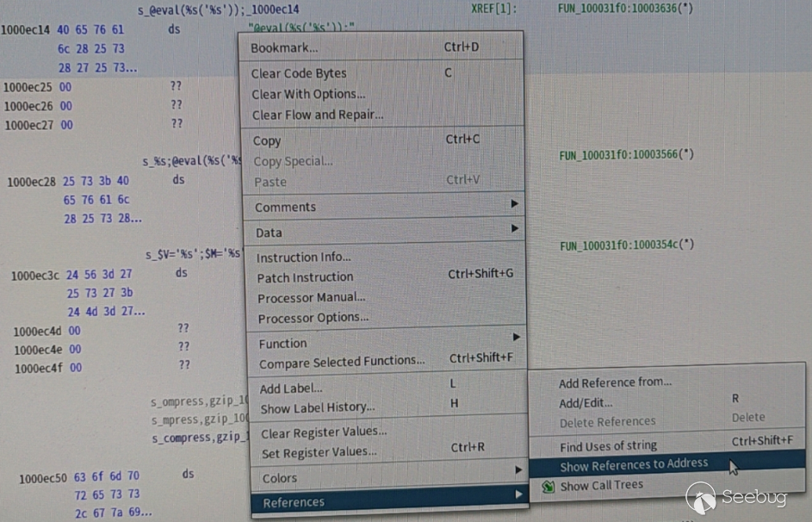This screenshot has height=522, width=812.
Task: Click address 1000ec4d in the listing
Action: (37, 332)
